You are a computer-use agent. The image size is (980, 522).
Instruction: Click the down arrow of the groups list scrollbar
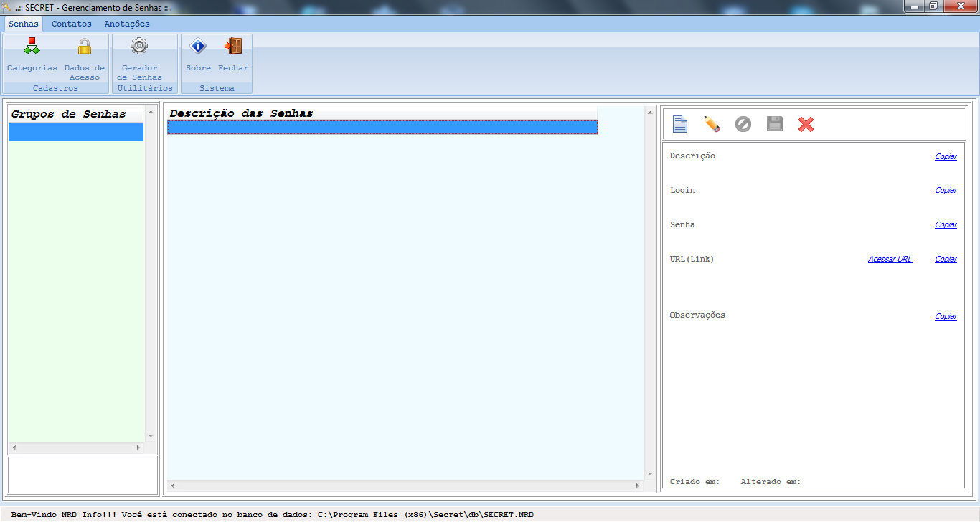(151, 436)
